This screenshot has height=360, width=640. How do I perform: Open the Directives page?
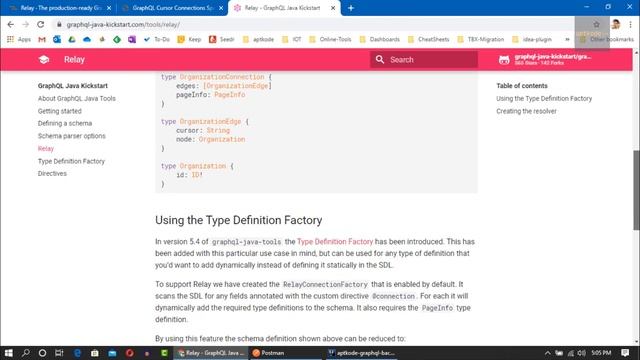click(52, 173)
